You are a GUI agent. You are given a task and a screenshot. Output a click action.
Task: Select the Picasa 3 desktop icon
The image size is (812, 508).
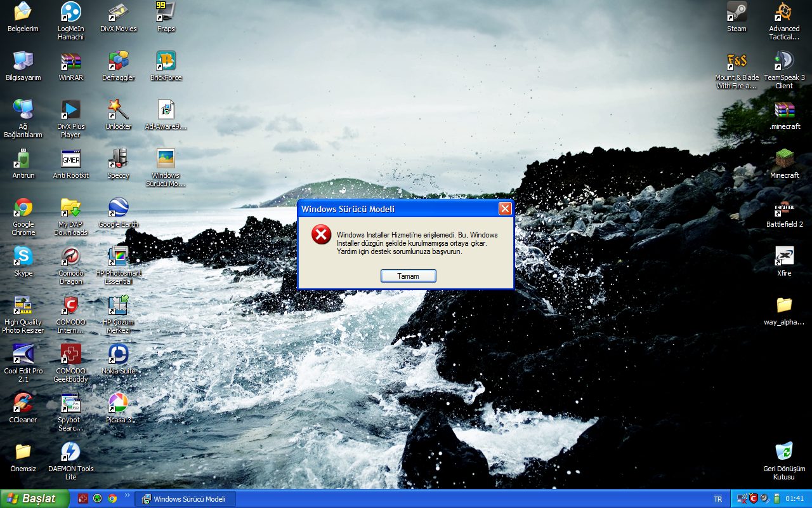[x=119, y=408]
